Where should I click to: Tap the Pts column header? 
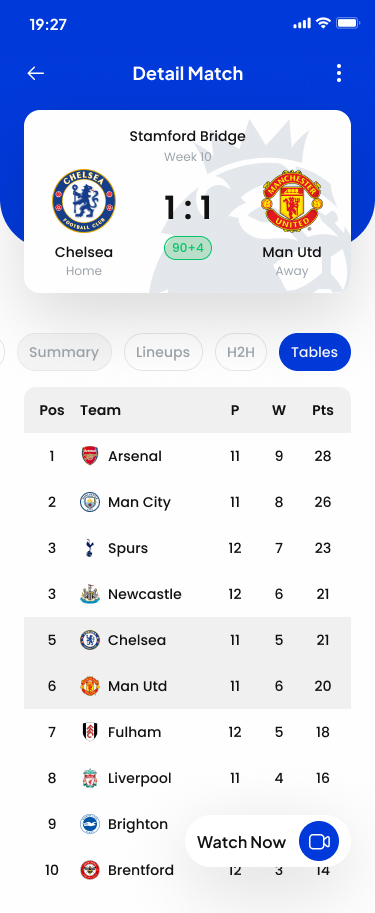click(x=323, y=410)
